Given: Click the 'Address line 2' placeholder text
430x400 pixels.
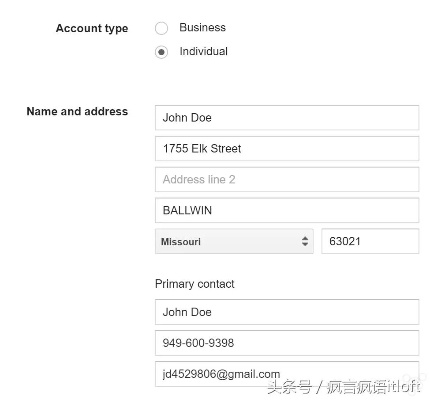Looking at the screenshot, I should pos(199,180).
